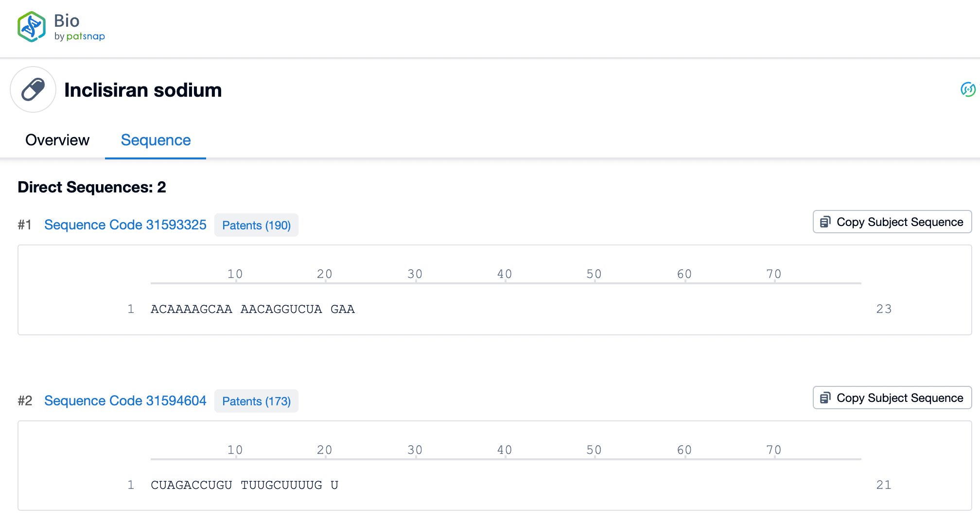The image size is (980, 520).
Task: Open Sequence Code 31593325 link
Action: (x=125, y=225)
